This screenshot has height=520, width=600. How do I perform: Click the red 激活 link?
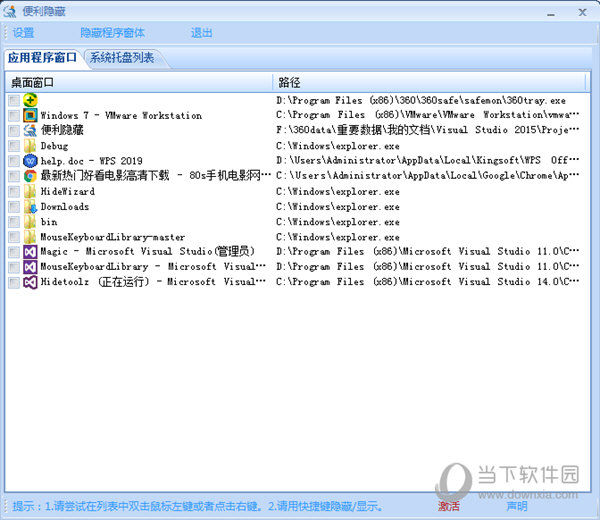(x=448, y=506)
